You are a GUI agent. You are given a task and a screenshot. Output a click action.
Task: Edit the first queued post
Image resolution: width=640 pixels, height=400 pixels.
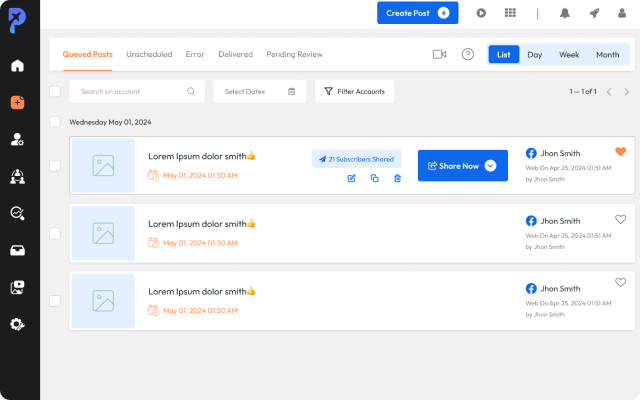point(351,178)
